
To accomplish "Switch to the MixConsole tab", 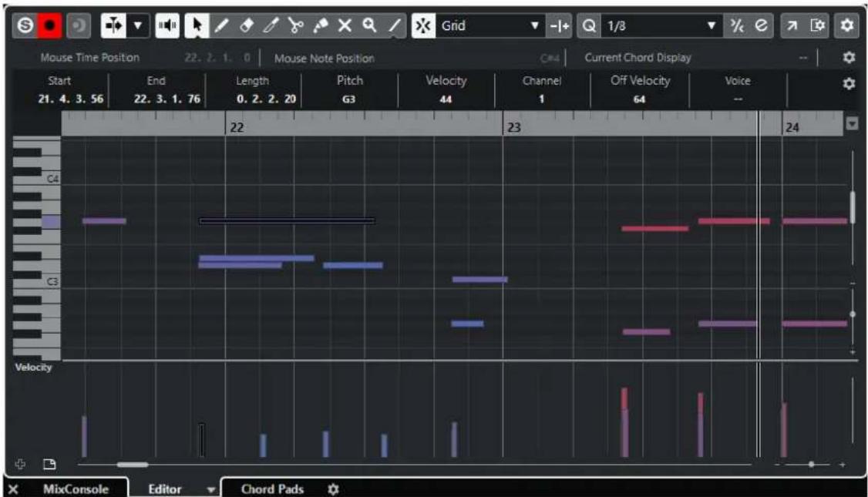I will (x=76, y=489).
